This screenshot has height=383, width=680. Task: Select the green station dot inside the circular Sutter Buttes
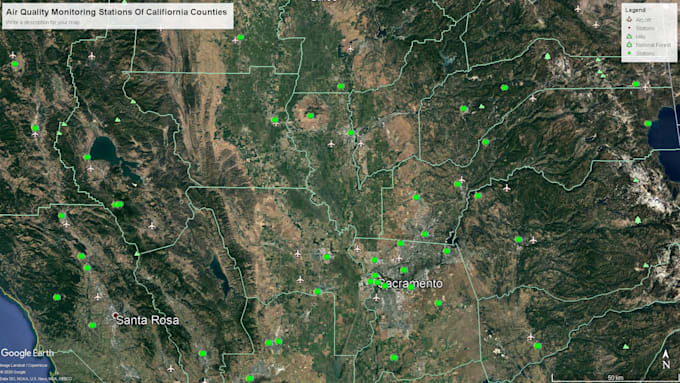pos(311,115)
